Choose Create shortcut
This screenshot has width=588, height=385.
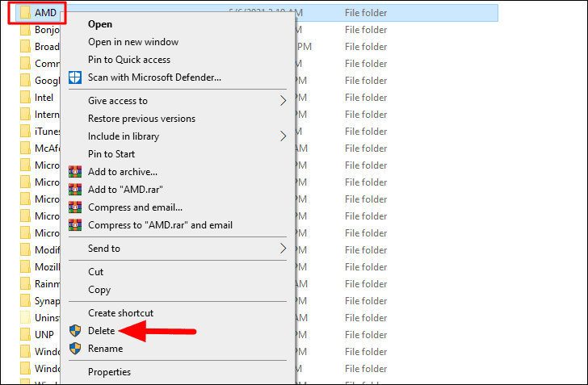121,313
